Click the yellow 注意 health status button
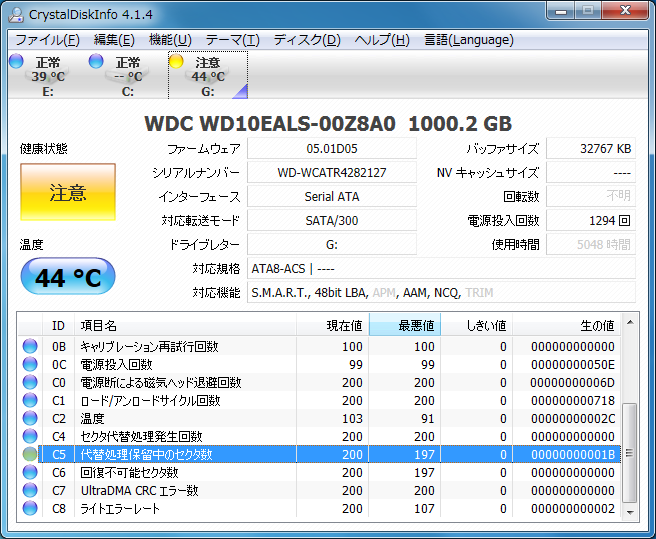Image resolution: width=656 pixels, height=539 pixels. click(68, 192)
